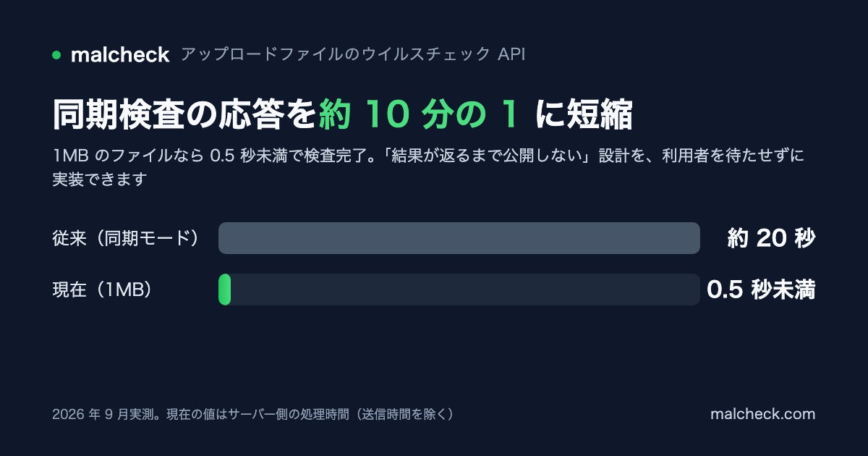Viewport: 868px width, 456px height.
Task: Click the 0.5 秒未満 value
Action: 761,290
